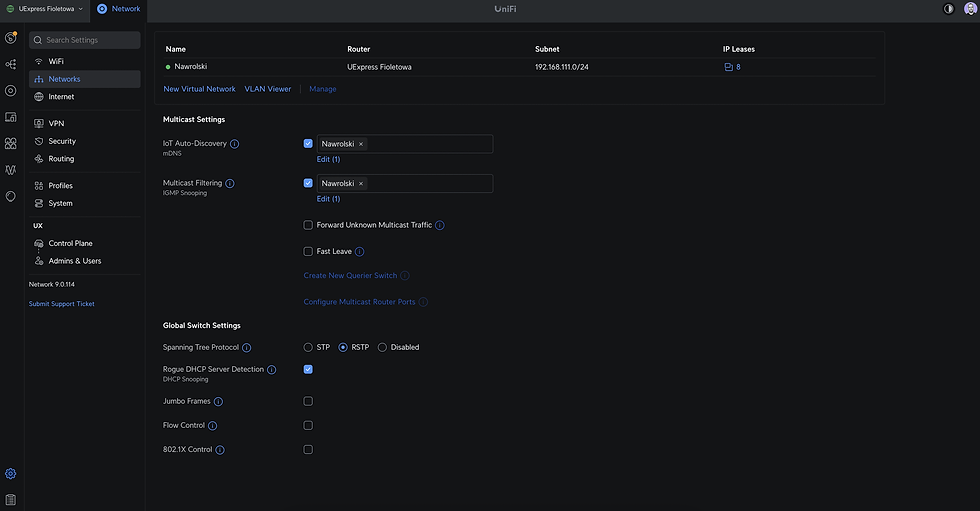Click the IP Leases icon for Nawrolski
980x511 pixels.
(729, 67)
